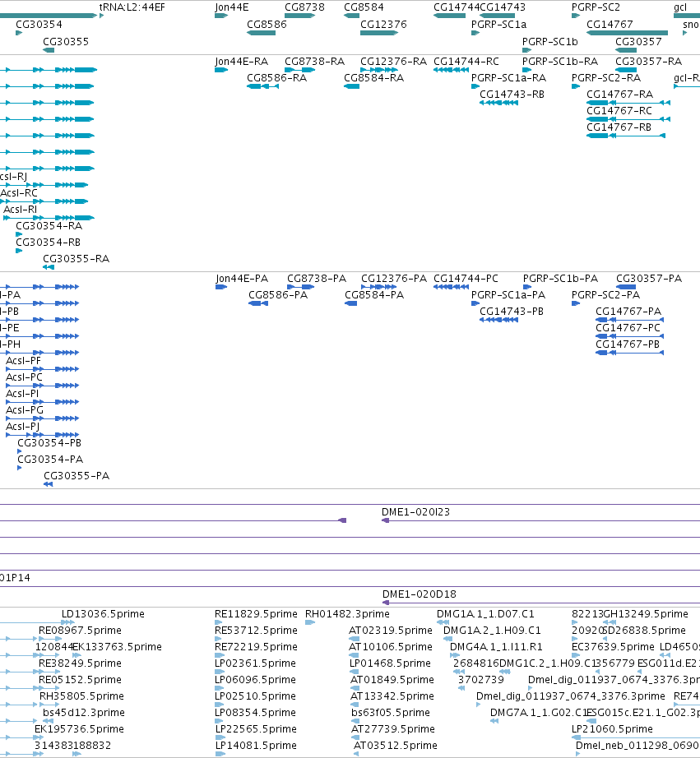
Task: Click the PGRP-SC2 gene label
Action: pos(596,7)
